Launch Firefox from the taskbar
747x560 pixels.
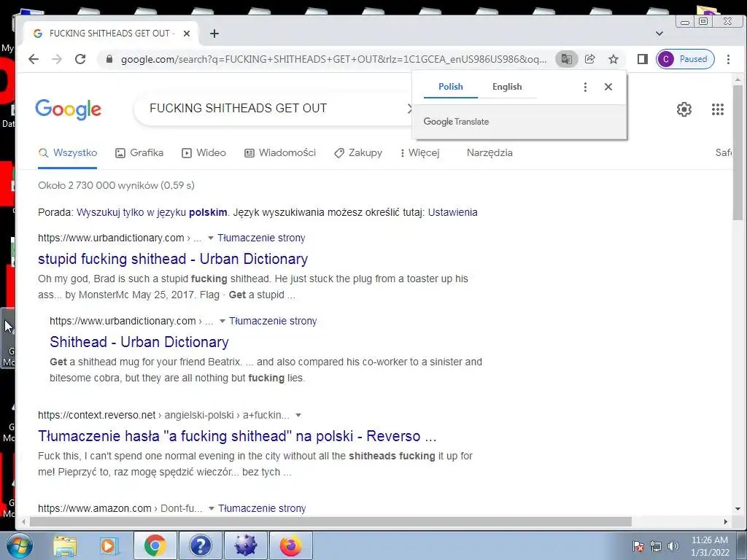(291, 545)
